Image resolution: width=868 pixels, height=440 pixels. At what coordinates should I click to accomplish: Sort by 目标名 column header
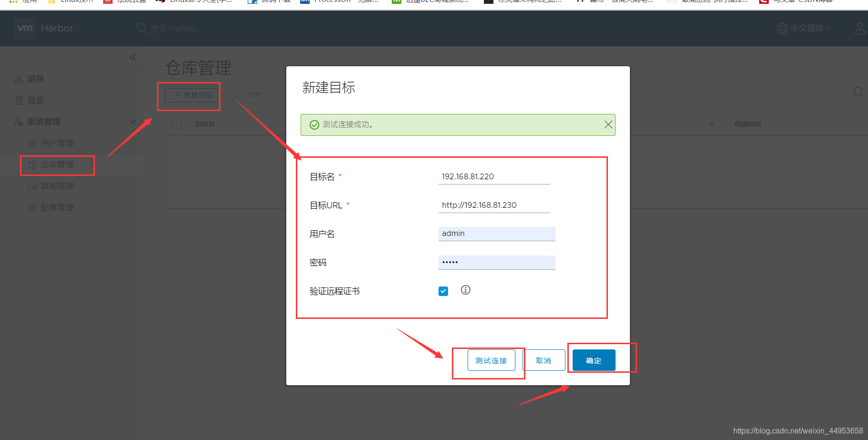(205, 124)
